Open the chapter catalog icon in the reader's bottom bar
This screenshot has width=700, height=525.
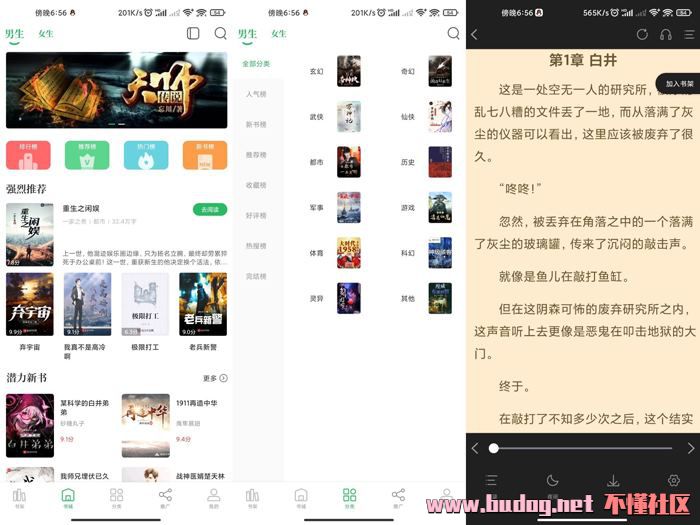(x=491, y=481)
